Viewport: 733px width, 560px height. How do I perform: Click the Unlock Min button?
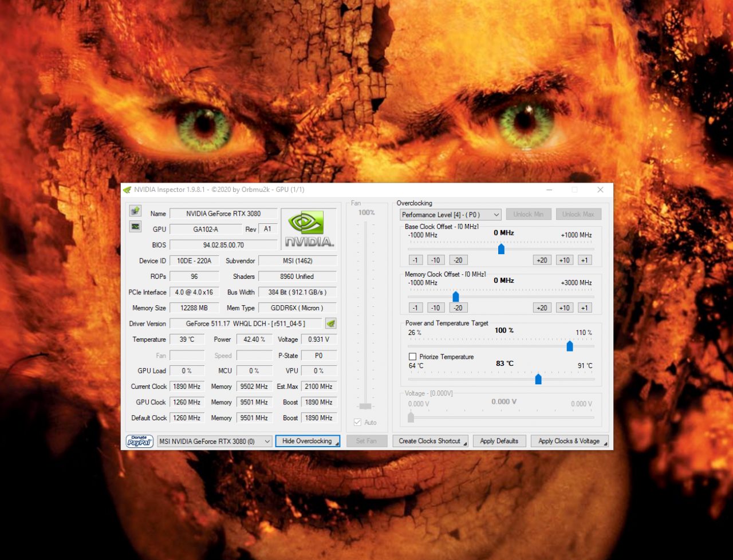coord(528,214)
